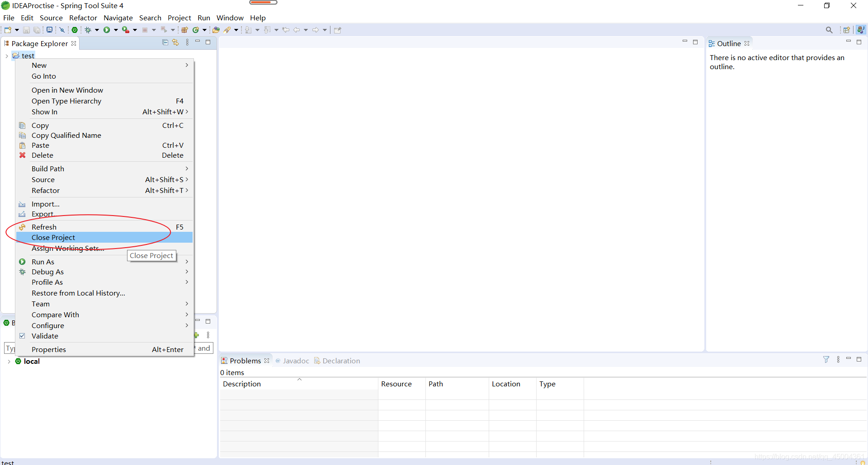
Task: Click the Save All toolbar icon
Action: point(37,30)
